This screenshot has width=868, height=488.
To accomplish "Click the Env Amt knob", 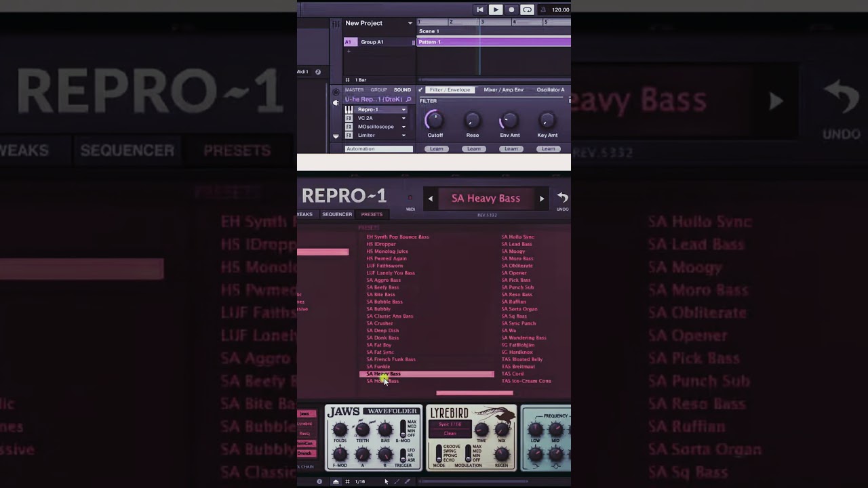I will click(x=509, y=121).
